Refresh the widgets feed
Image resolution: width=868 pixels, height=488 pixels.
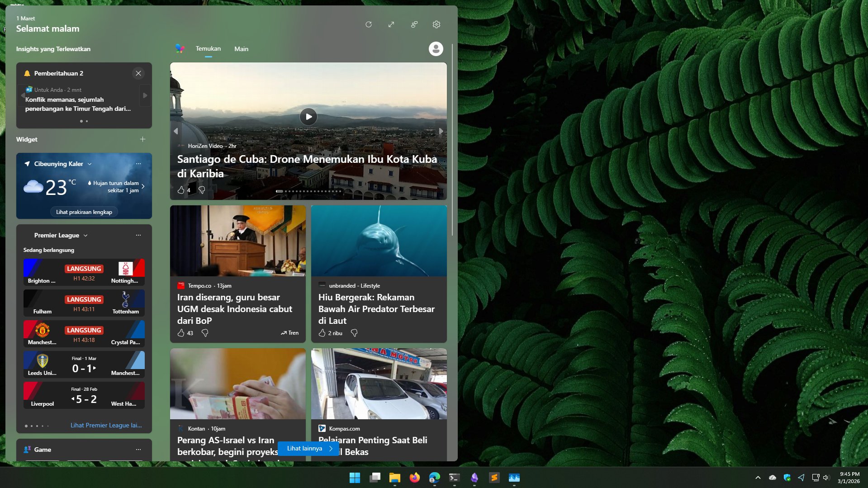pos(369,24)
